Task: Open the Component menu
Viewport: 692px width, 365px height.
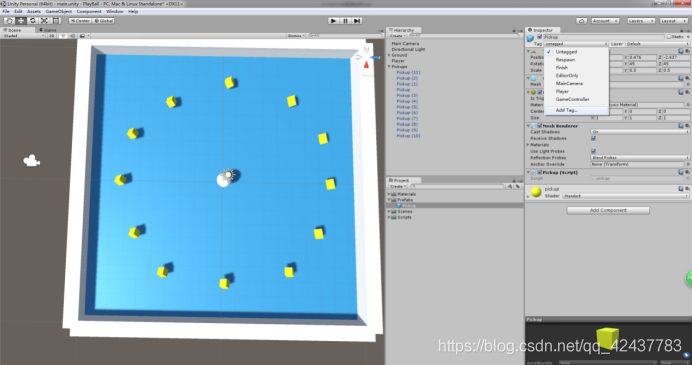Action: point(89,11)
